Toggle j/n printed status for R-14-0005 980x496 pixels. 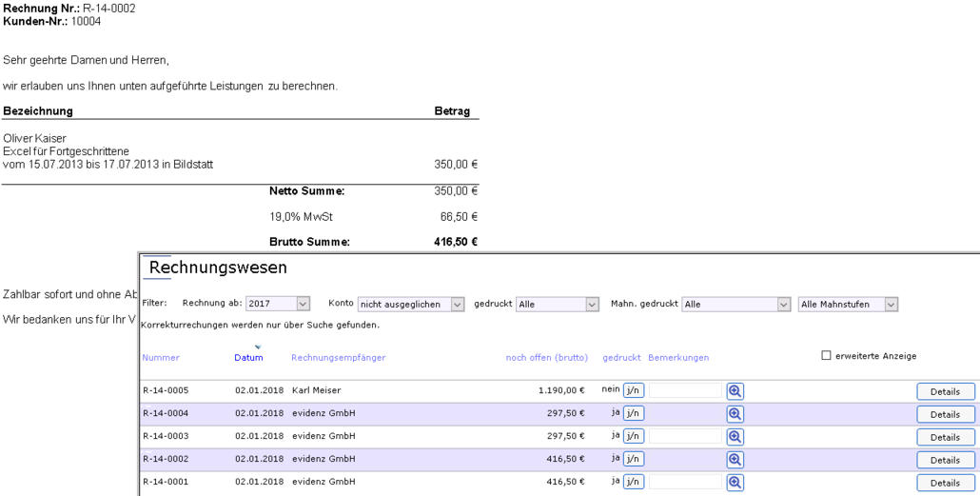(633, 391)
